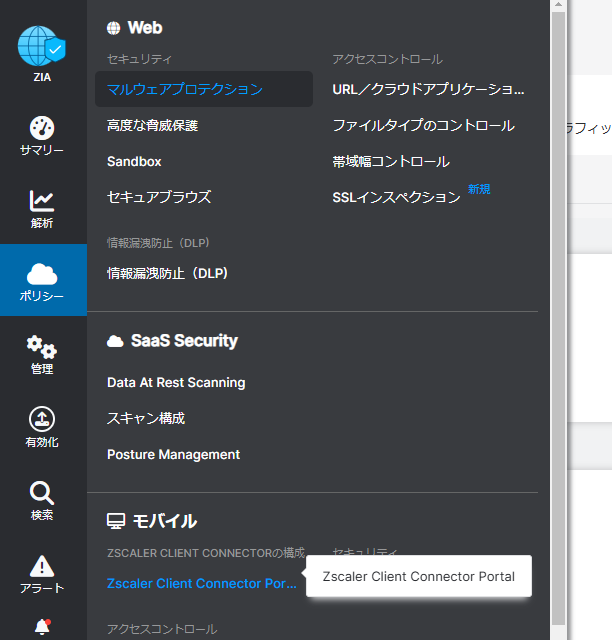The height and width of the screenshot is (640, 612).
Task: Open URL/クラウドアプリケーション control item
Action: (x=428, y=89)
